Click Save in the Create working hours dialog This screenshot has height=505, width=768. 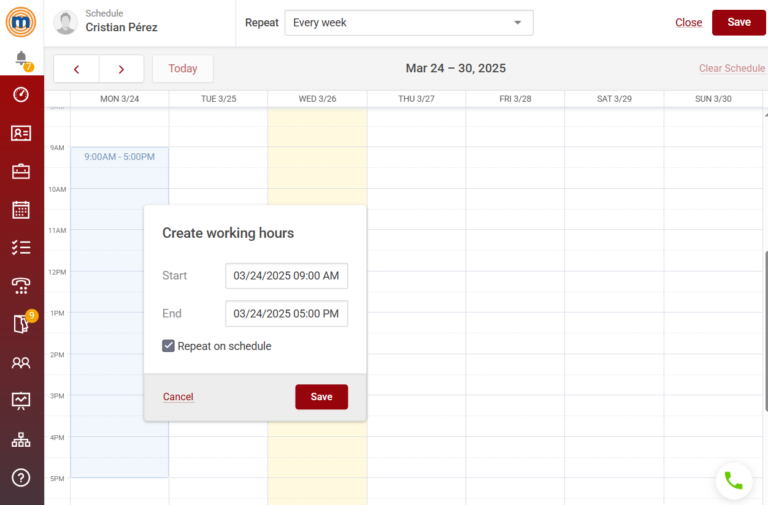[321, 397]
